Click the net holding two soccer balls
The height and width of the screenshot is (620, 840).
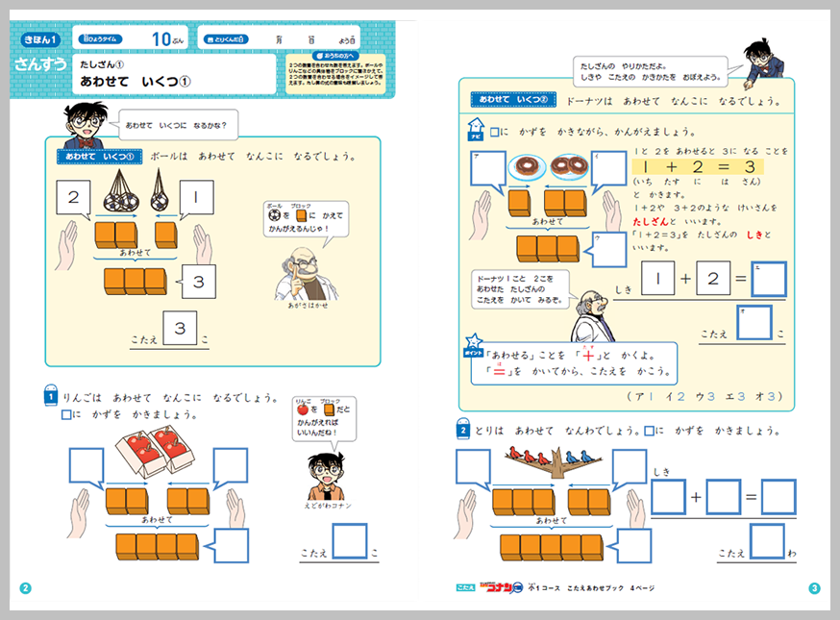pyautogui.click(x=121, y=190)
